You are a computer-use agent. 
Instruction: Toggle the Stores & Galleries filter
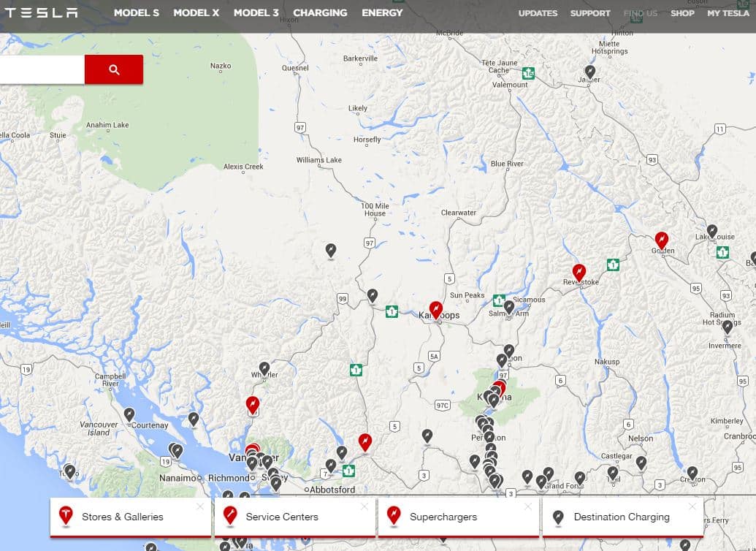[x=131, y=517]
